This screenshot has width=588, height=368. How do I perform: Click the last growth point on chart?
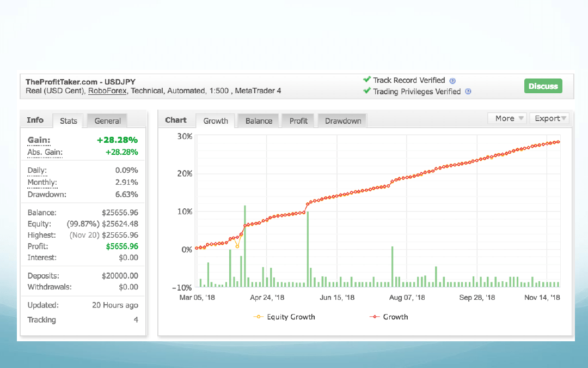pos(558,142)
